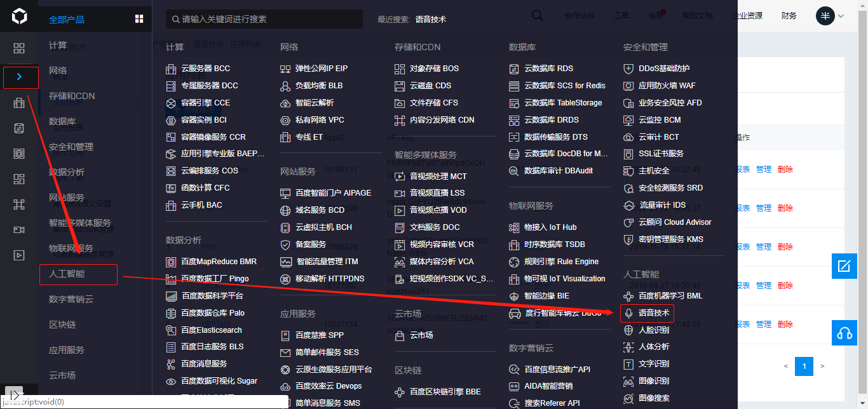The width and height of the screenshot is (868, 409).
Task: Click the blue headset support floating button
Action: [844, 333]
